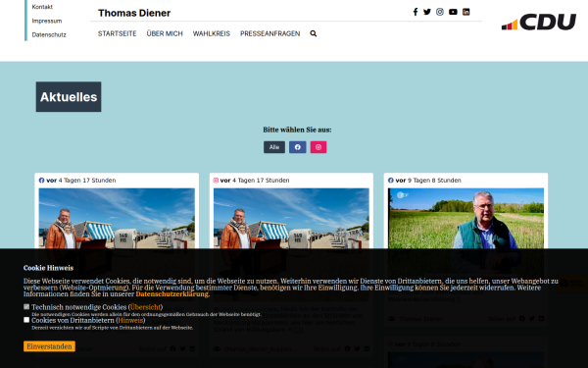The height and width of the screenshot is (368, 588).
Task: Filter posts by Instagram icon button
Action: [x=318, y=147]
